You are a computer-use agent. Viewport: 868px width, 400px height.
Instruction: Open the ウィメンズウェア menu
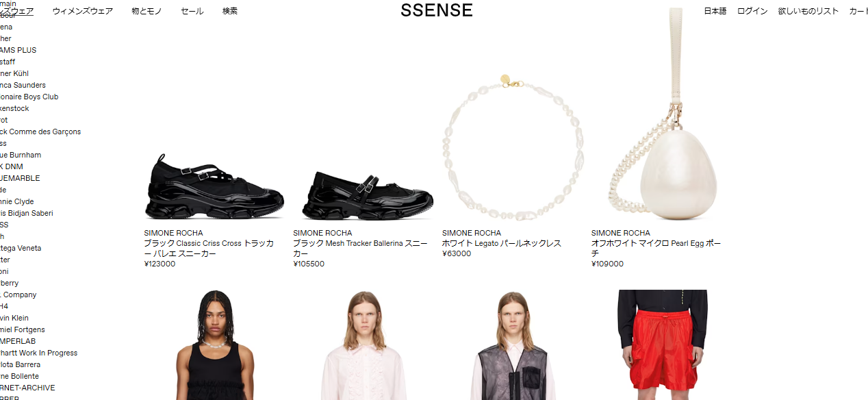[x=83, y=11]
